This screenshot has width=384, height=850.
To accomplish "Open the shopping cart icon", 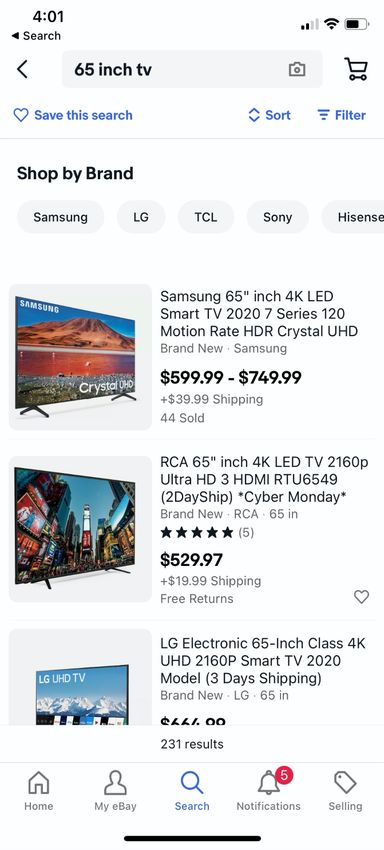I will point(356,69).
